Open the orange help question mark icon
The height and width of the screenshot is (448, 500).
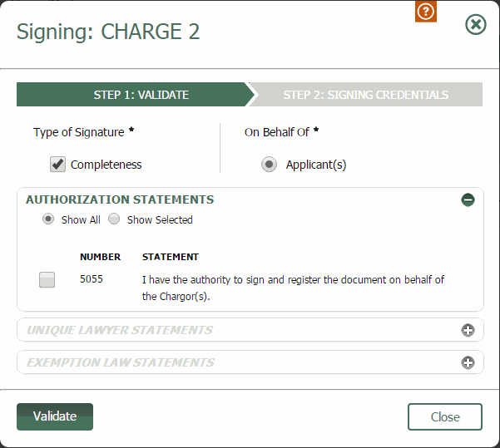click(x=426, y=12)
